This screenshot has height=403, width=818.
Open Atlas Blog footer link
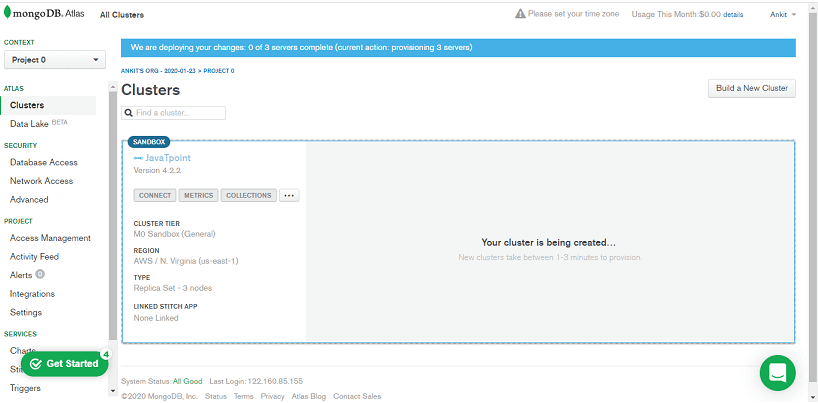[x=309, y=396]
